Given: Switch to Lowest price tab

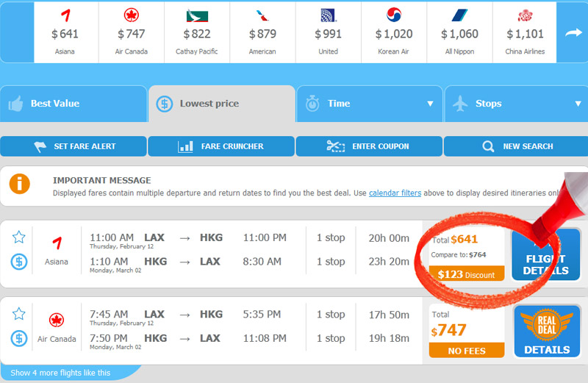Looking at the screenshot, I should 222,104.
